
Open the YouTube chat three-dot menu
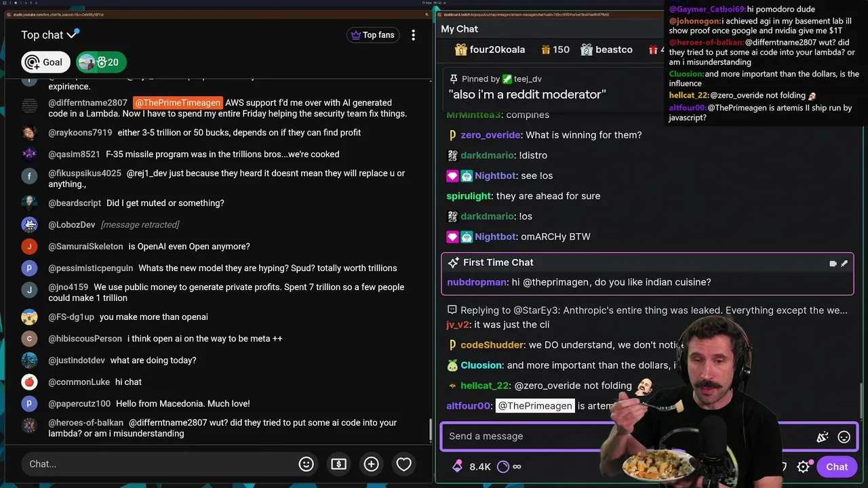tap(413, 35)
